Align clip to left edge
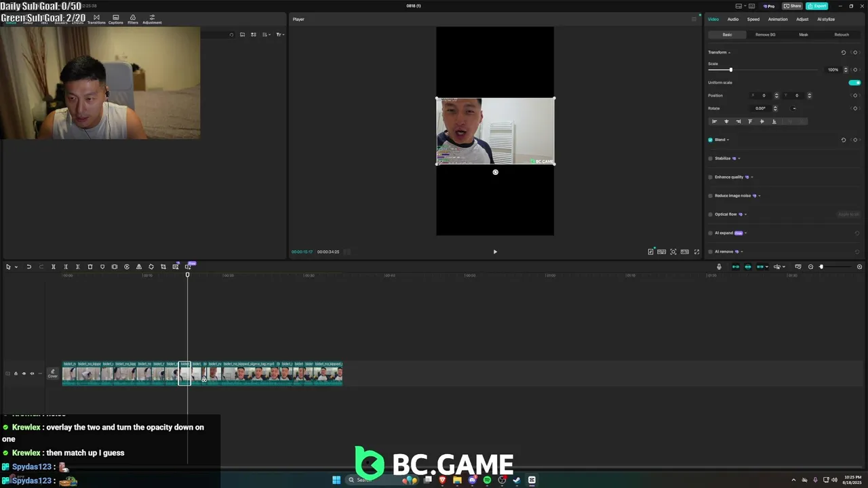This screenshot has width=868, height=488. tap(714, 122)
